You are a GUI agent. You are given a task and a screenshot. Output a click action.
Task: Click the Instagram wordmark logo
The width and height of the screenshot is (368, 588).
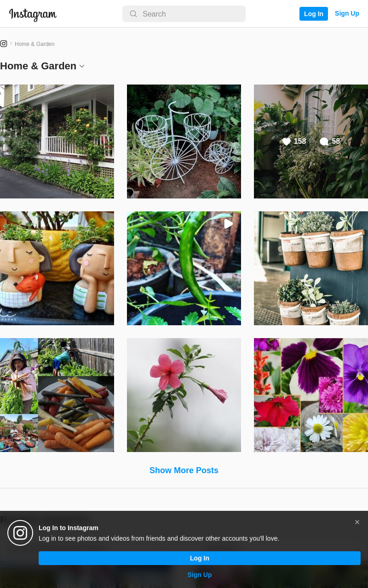coord(33,14)
